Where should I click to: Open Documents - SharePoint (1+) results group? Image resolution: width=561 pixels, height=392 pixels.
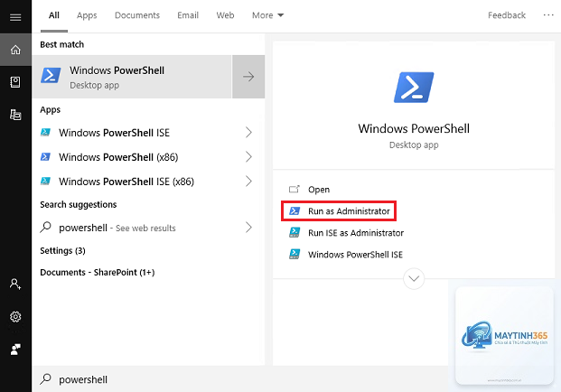(98, 272)
